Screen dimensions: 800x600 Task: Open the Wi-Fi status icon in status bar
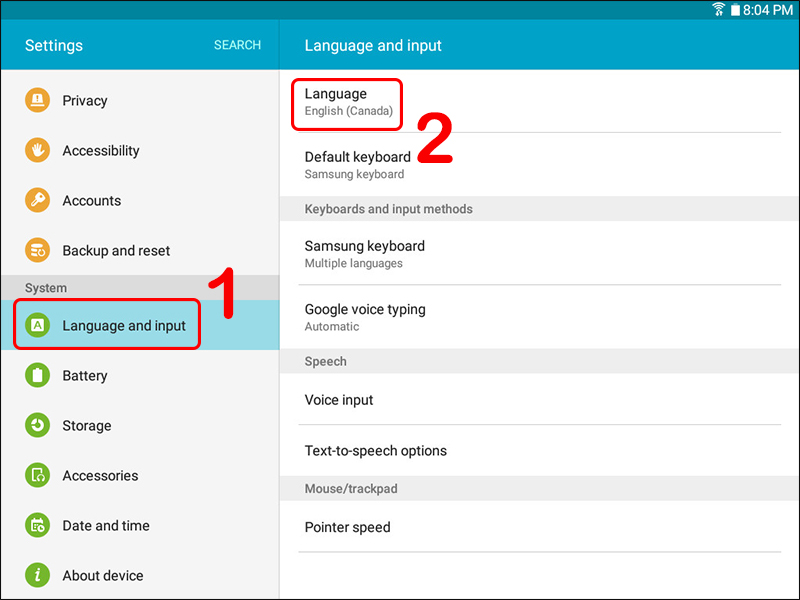point(718,10)
